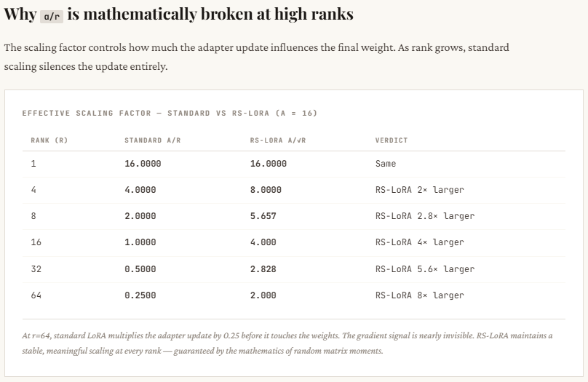The image size is (588, 382).
Task: Click the 'RANK (R)' column header
Action: [49, 140]
